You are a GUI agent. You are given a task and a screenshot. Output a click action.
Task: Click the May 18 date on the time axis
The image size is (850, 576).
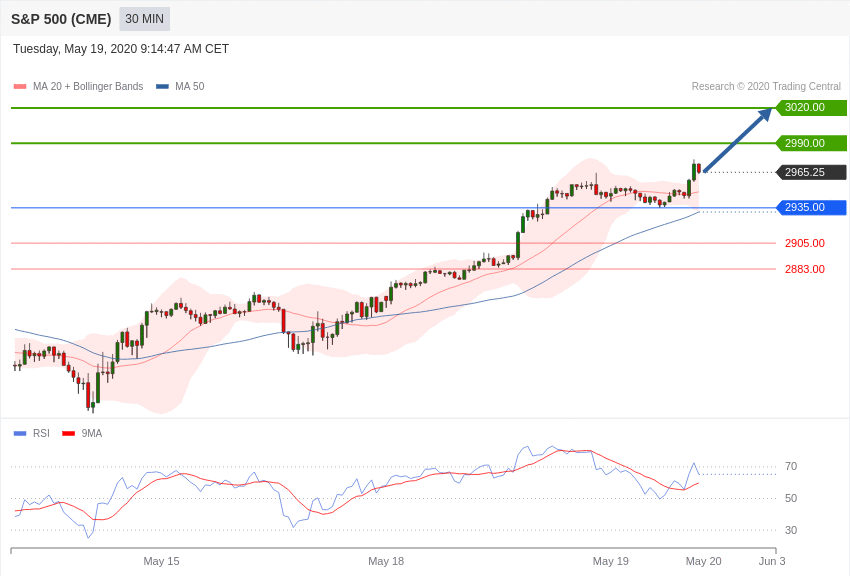coord(386,561)
